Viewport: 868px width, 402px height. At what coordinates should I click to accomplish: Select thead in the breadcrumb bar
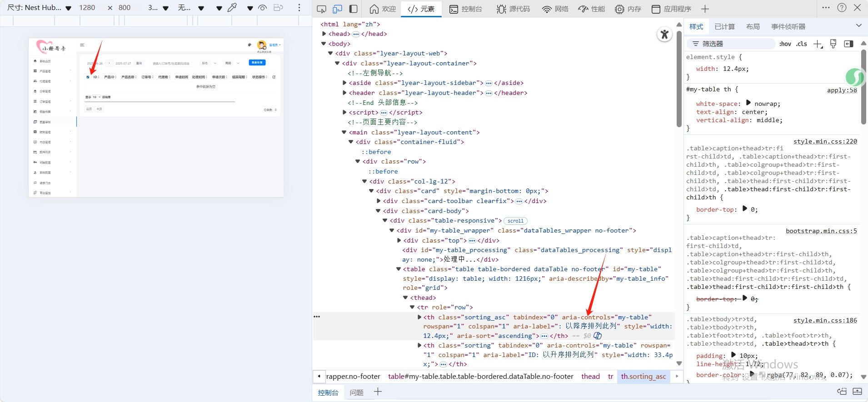[590, 376]
